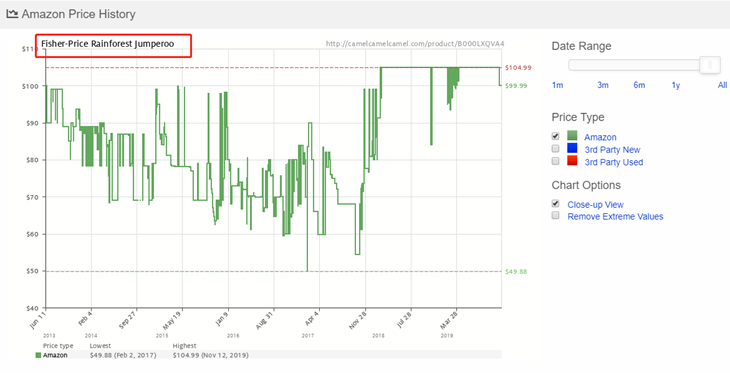Click the $49.88 lowest price label

[516, 271]
